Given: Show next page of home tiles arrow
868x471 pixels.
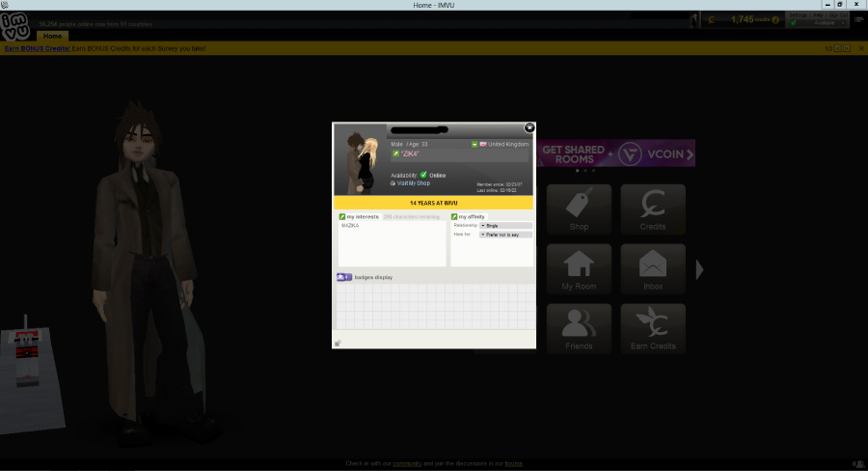Looking at the screenshot, I should (x=700, y=270).
